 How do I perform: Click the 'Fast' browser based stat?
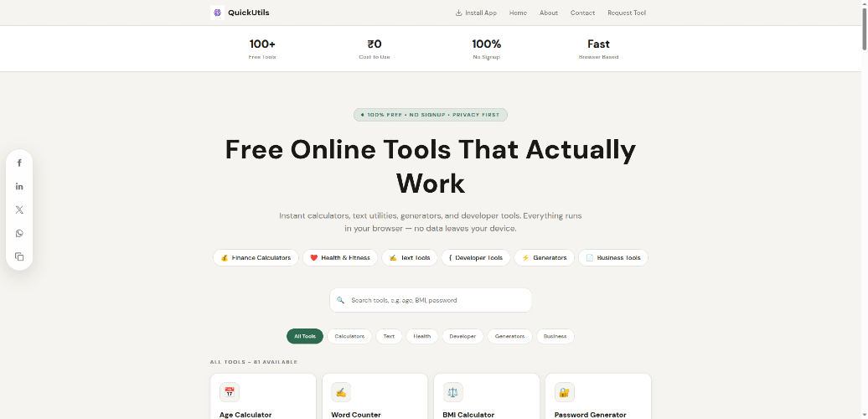(598, 44)
